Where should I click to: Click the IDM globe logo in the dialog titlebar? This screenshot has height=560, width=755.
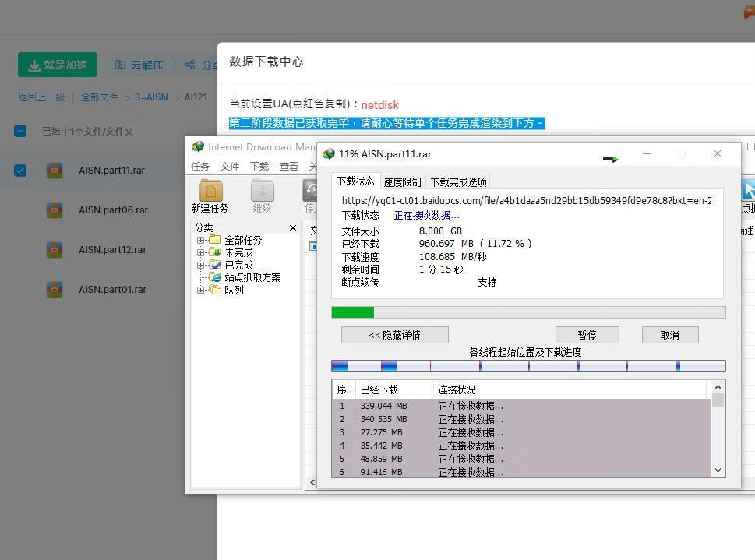coord(329,153)
